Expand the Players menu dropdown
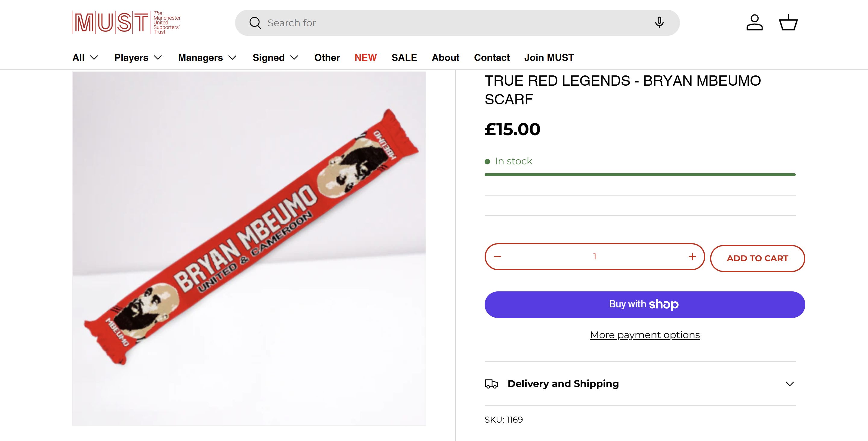 click(138, 58)
